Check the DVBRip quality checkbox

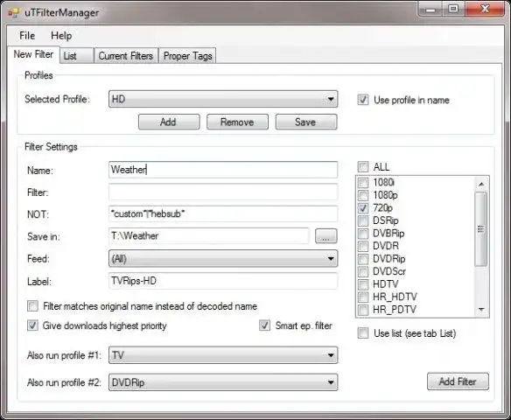363,234
